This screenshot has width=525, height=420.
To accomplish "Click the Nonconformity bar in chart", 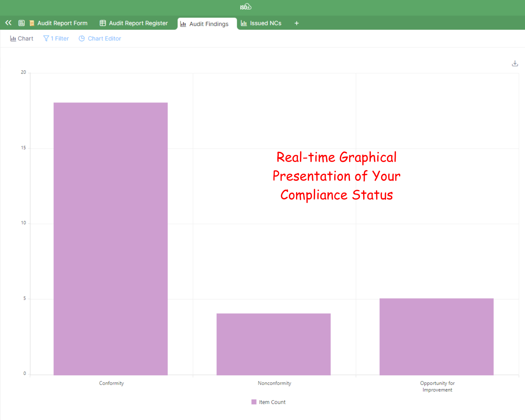I will 273,344.
